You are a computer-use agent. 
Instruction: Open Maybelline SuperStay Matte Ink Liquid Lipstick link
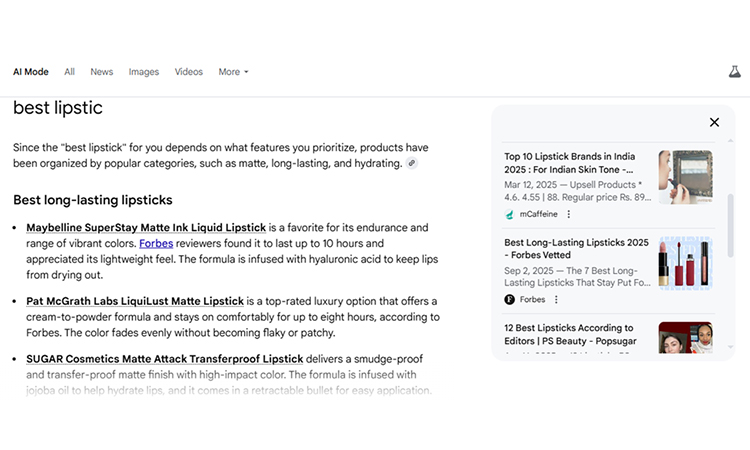click(146, 228)
